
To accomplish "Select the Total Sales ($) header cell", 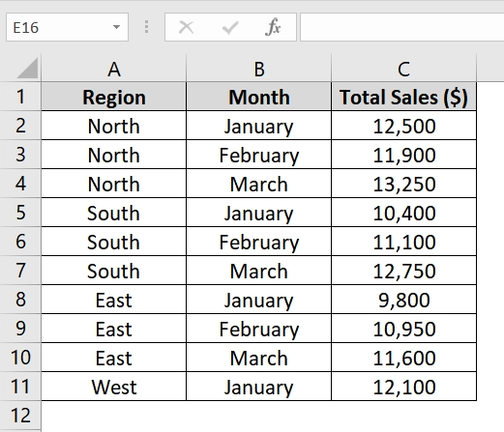I will pos(404,97).
